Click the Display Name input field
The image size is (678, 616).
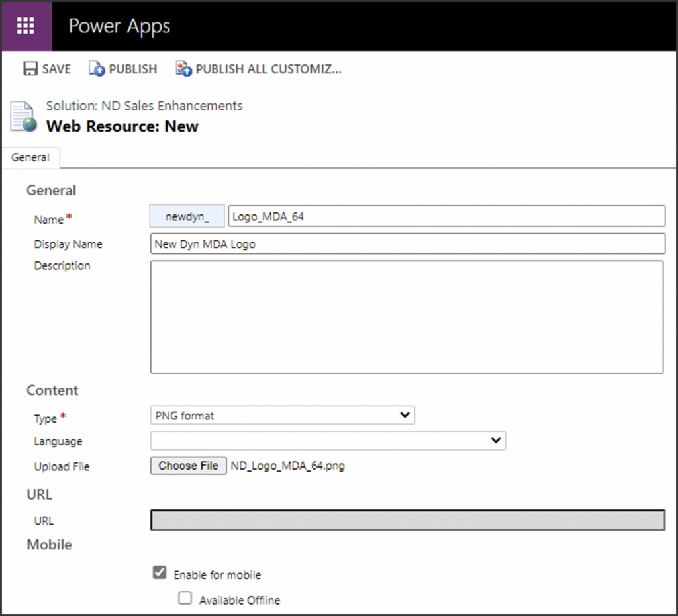(408, 243)
